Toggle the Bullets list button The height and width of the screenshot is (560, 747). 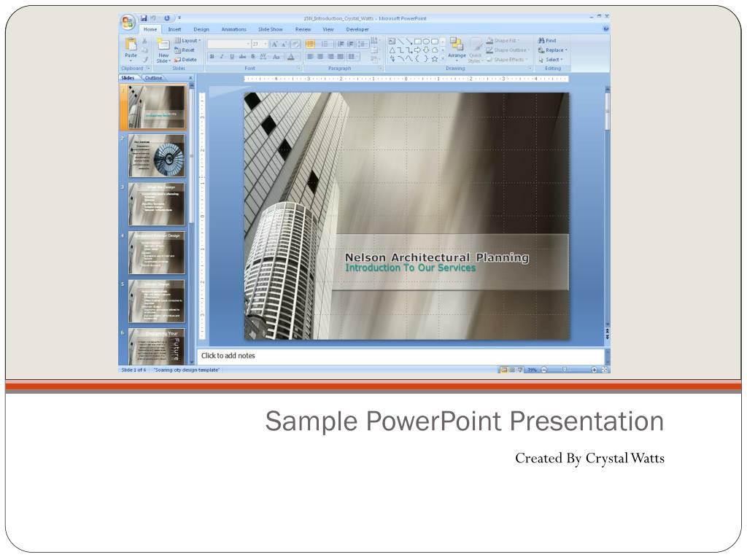(x=310, y=44)
